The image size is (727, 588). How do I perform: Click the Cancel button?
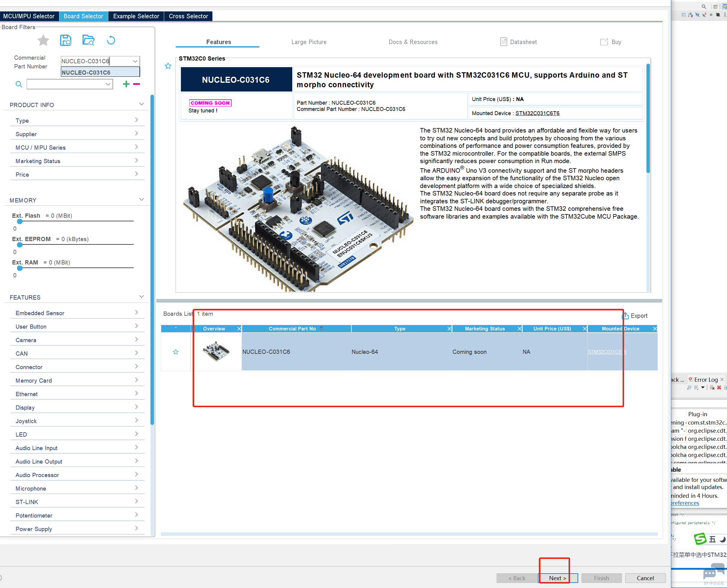[x=645, y=578]
